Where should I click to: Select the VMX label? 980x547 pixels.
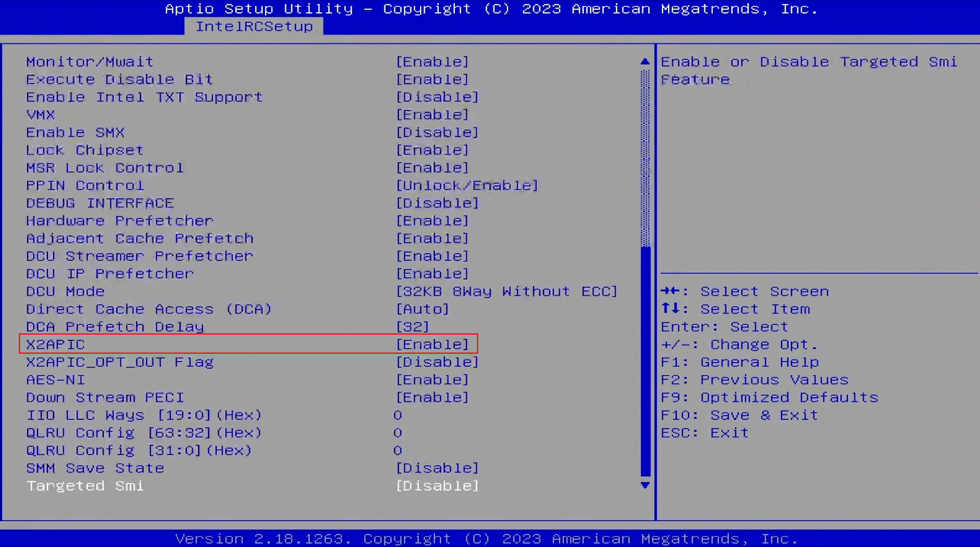pos(41,115)
